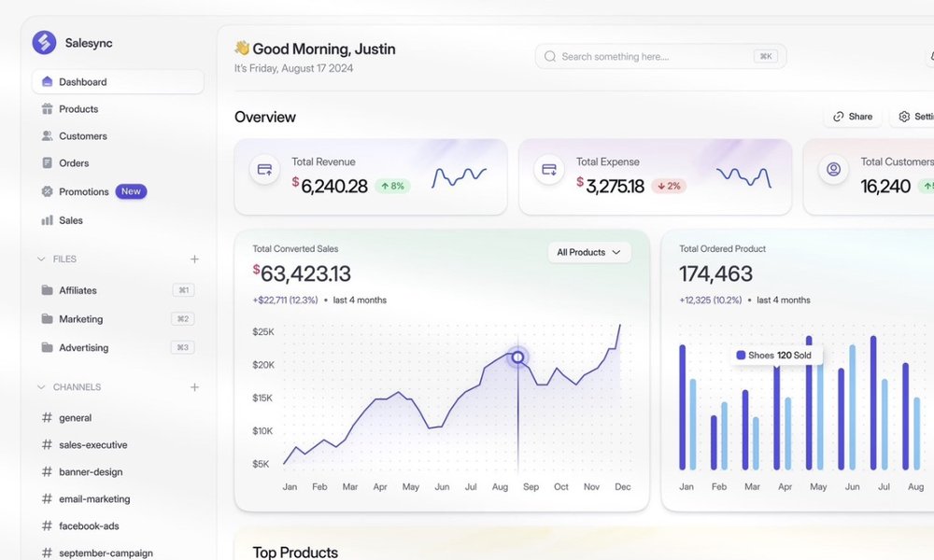Open the Marketing folder
Viewport: 934px width, 560px height.
[81, 319]
